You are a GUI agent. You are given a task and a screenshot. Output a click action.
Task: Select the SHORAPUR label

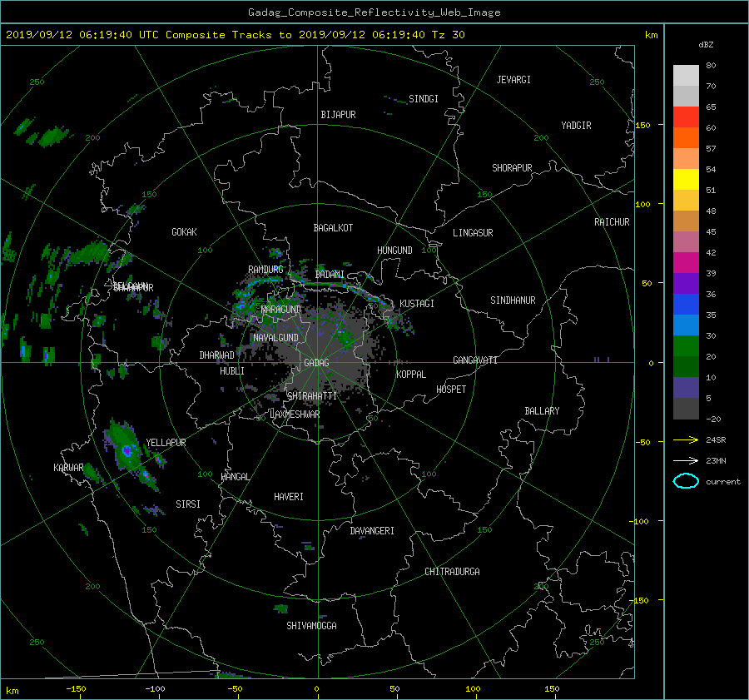coord(512,168)
